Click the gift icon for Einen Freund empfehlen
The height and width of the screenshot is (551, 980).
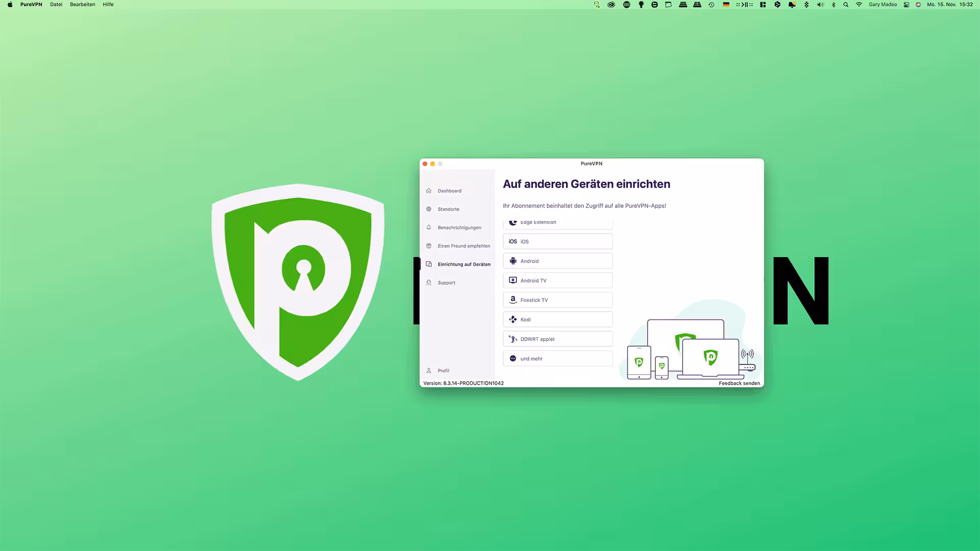(429, 245)
